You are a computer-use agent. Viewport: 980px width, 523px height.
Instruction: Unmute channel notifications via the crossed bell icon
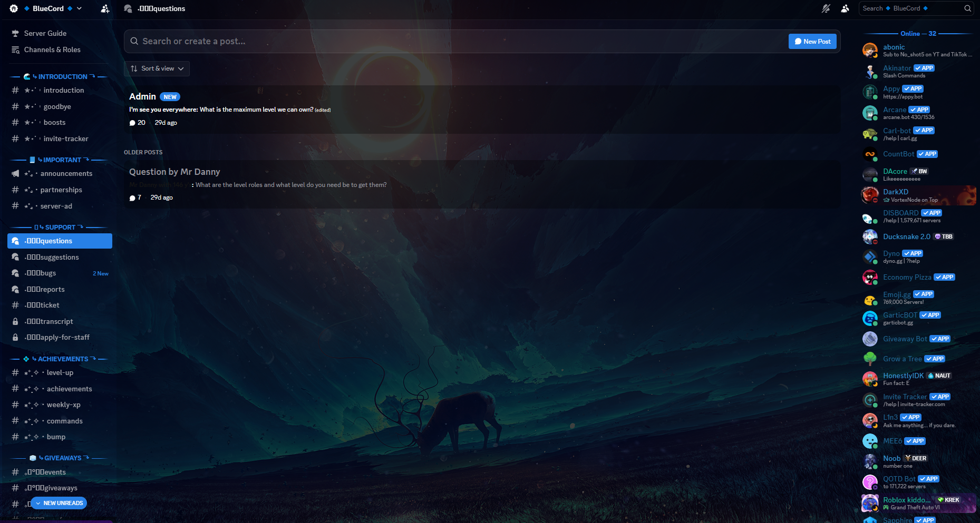coord(825,8)
